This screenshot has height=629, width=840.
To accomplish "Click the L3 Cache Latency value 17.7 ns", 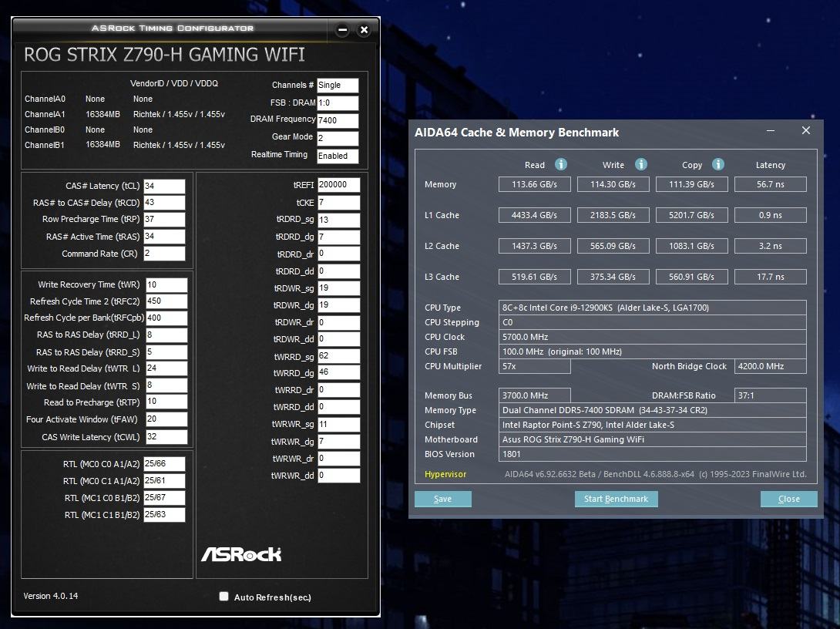I will click(771, 277).
